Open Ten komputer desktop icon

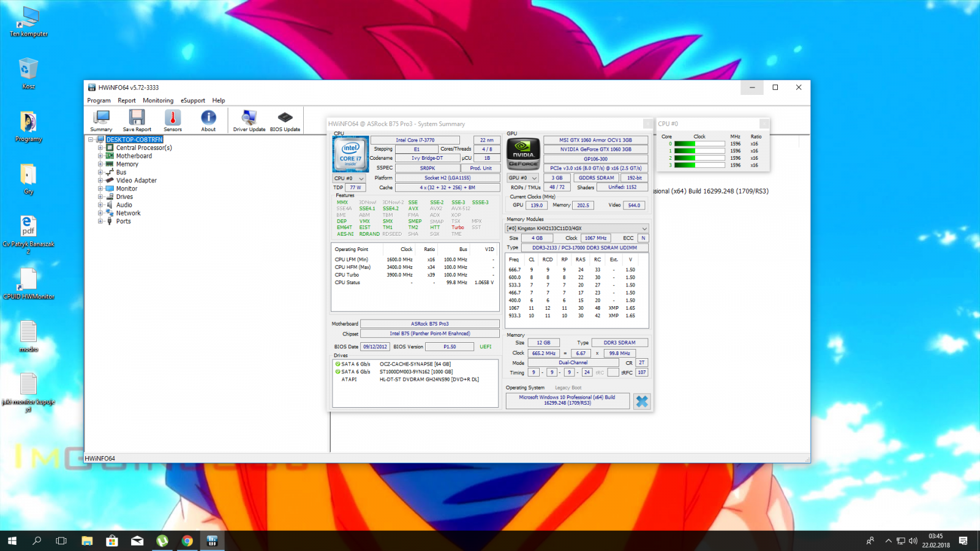[x=29, y=22]
